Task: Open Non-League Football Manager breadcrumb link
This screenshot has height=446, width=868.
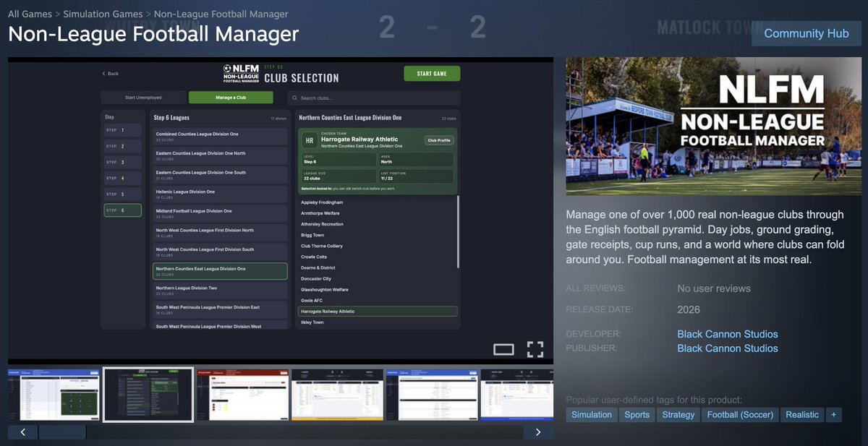Action: (221, 14)
